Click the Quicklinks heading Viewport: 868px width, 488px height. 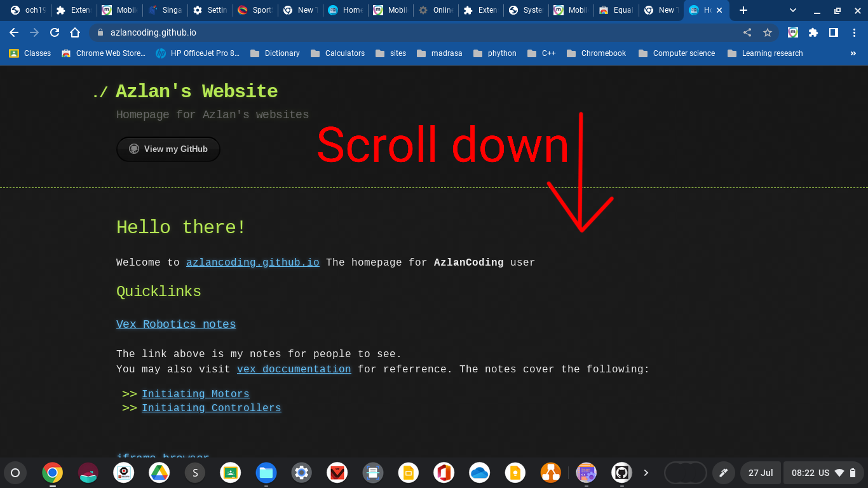(159, 292)
